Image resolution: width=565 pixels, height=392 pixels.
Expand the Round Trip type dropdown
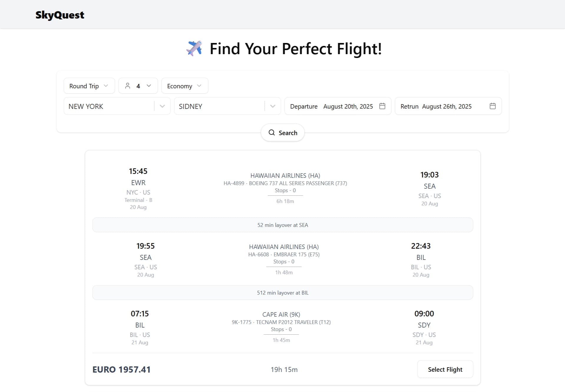(x=89, y=86)
